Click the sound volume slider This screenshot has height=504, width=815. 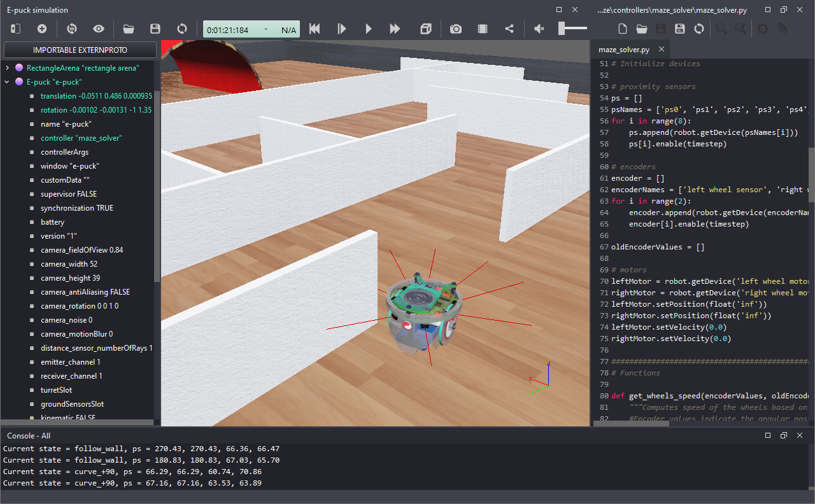pos(572,29)
